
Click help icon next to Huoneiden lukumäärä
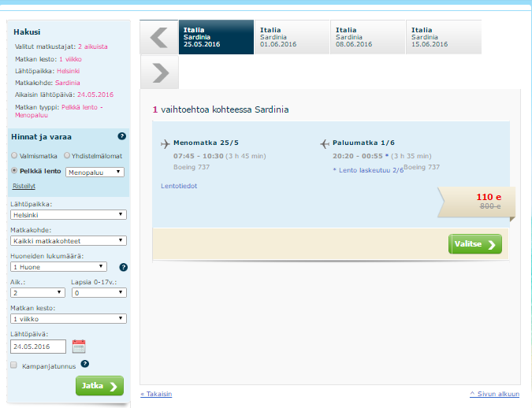pos(123,267)
